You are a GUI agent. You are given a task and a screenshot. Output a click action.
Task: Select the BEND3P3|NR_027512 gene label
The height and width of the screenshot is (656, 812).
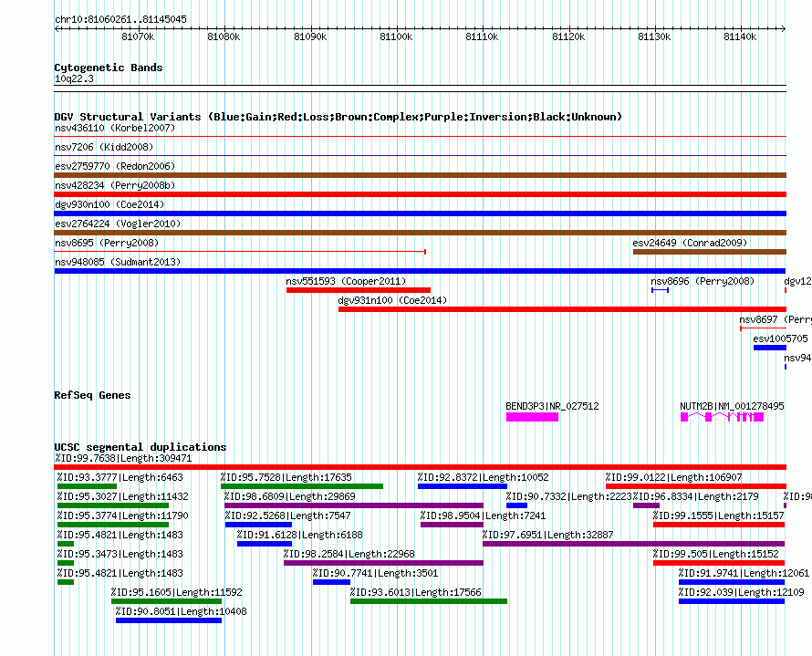point(552,406)
